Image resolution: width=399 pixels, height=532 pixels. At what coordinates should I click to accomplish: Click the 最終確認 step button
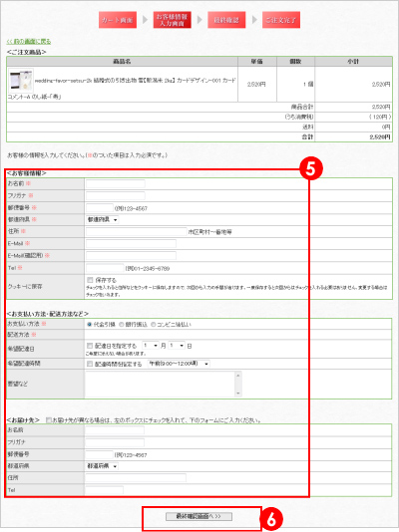(x=226, y=20)
